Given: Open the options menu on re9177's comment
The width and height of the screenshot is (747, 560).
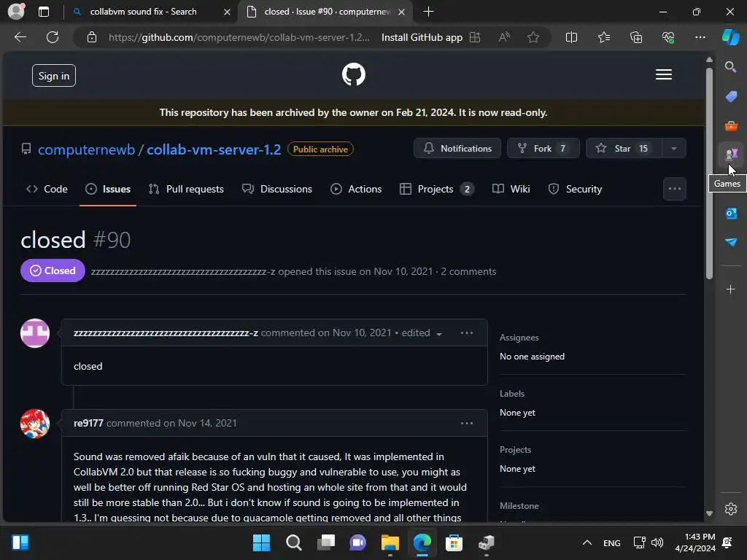Looking at the screenshot, I should pyautogui.click(x=467, y=424).
